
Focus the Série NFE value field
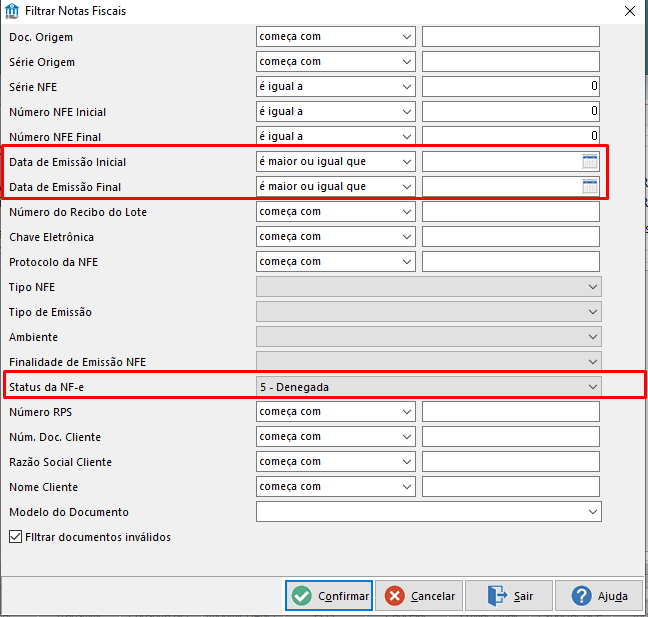coord(511,87)
